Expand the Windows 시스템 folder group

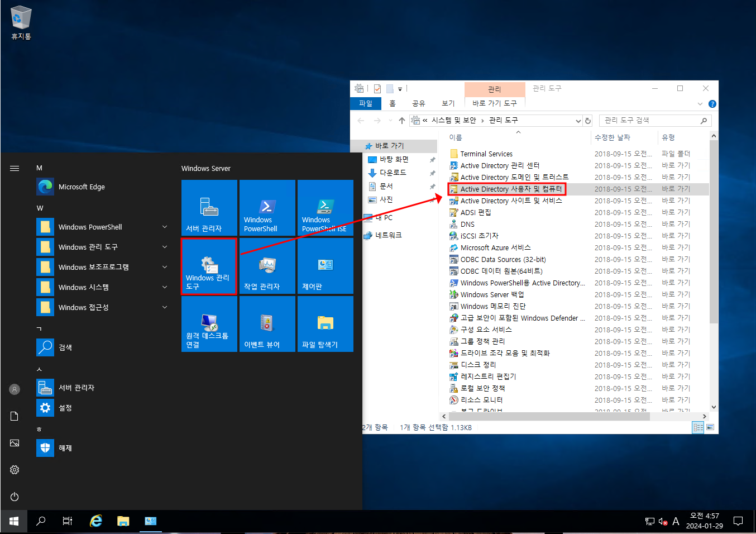(x=165, y=287)
